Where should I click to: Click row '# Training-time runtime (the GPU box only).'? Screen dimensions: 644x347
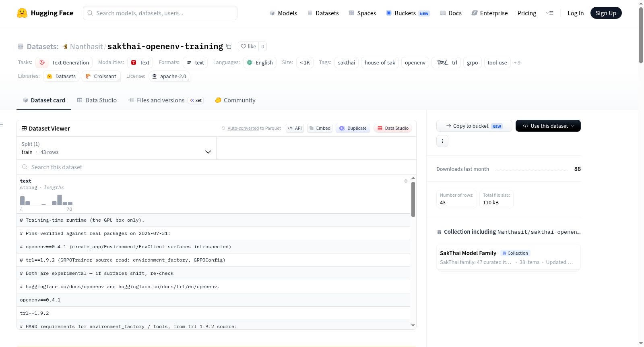click(x=213, y=220)
